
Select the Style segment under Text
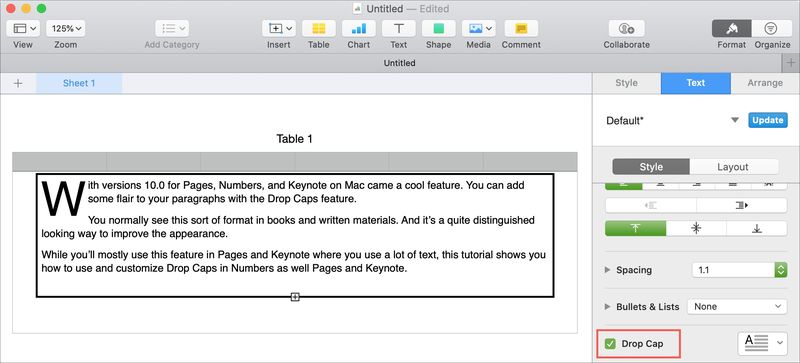point(651,167)
